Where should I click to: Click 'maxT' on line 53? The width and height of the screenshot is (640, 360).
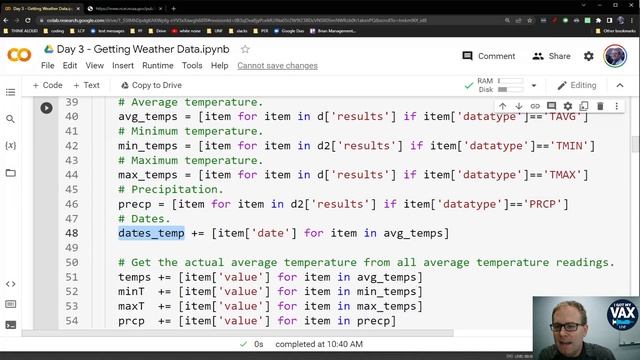point(131,306)
